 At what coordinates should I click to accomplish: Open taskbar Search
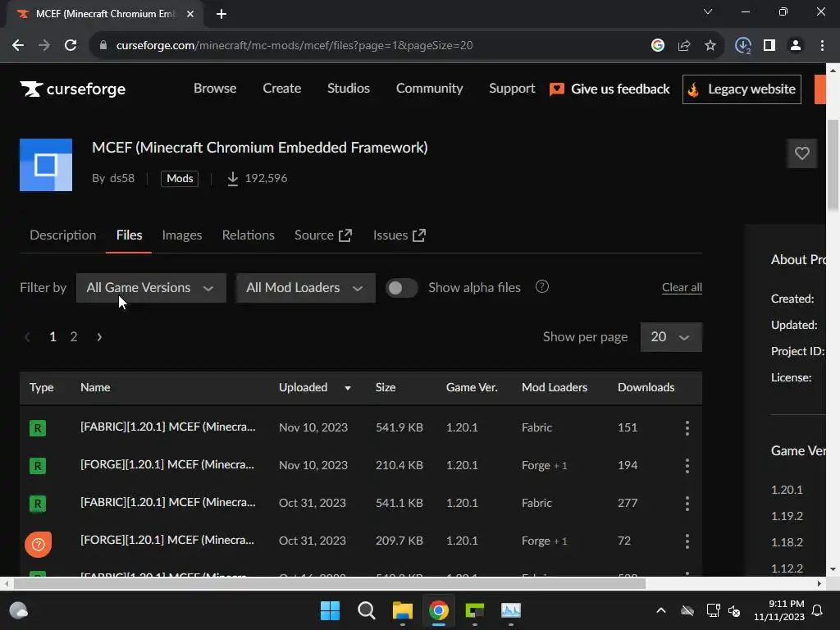367,610
